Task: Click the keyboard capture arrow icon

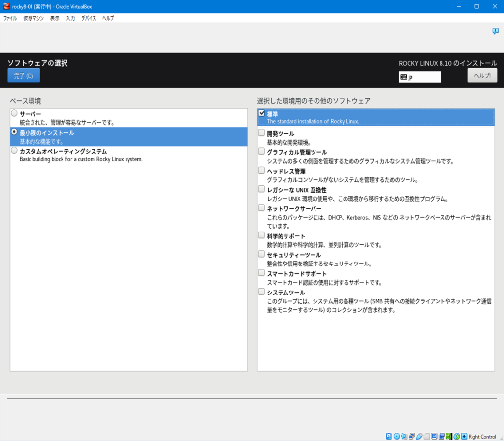Action: [x=464, y=436]
